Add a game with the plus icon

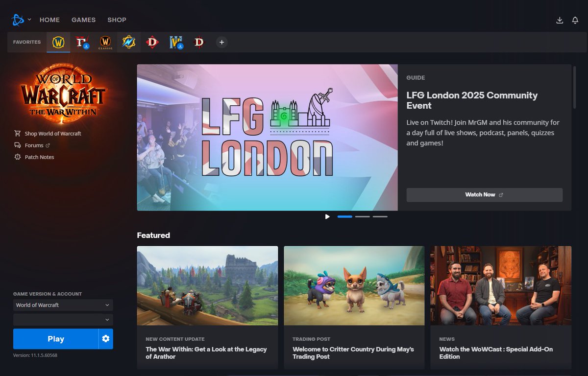(x=221, y=42)
